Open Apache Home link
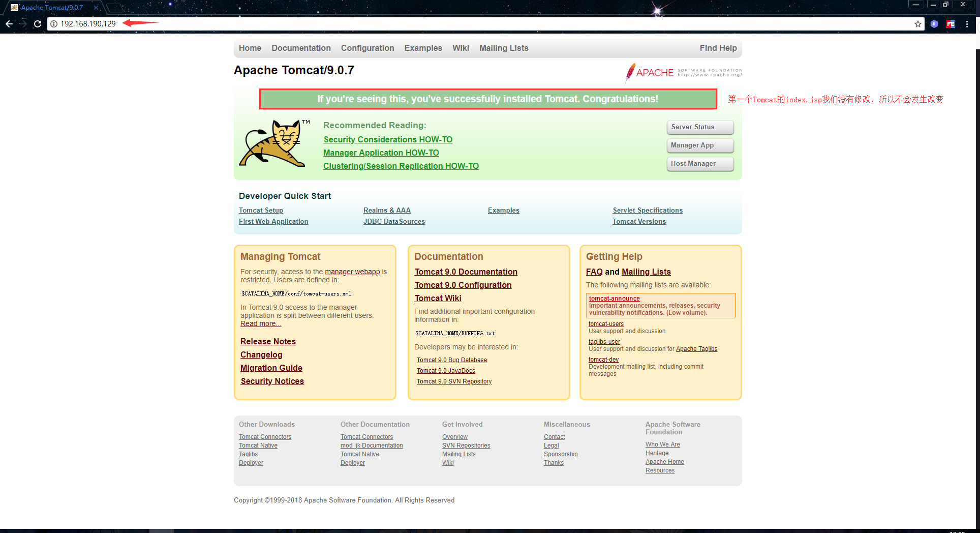This screenshot has height=533, width=980. 665,462
